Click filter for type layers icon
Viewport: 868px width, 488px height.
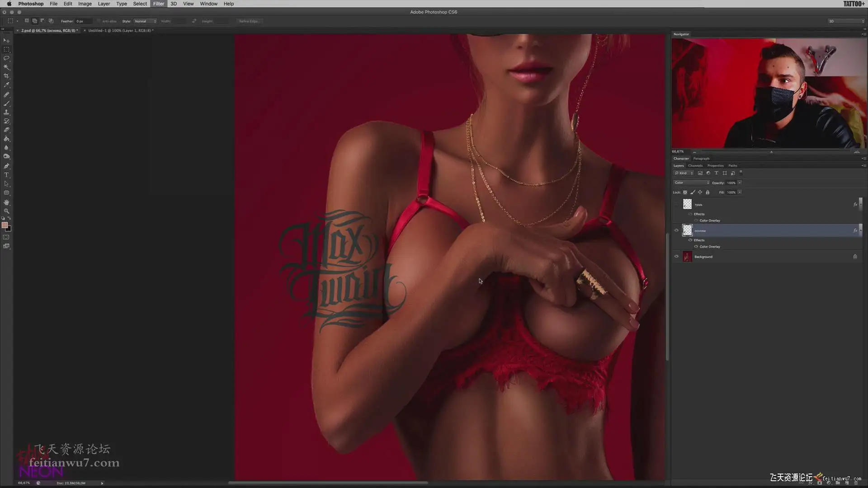pyautogui.click(x=716, y=173)
